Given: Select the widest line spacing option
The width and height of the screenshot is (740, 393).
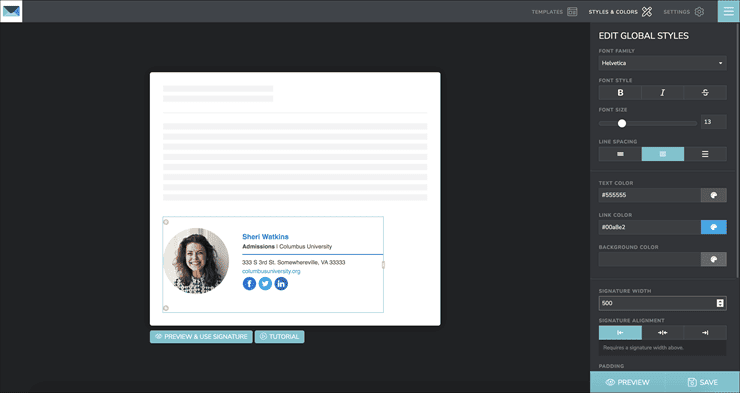Looking at the screenshot, I should tap(705, 154).
